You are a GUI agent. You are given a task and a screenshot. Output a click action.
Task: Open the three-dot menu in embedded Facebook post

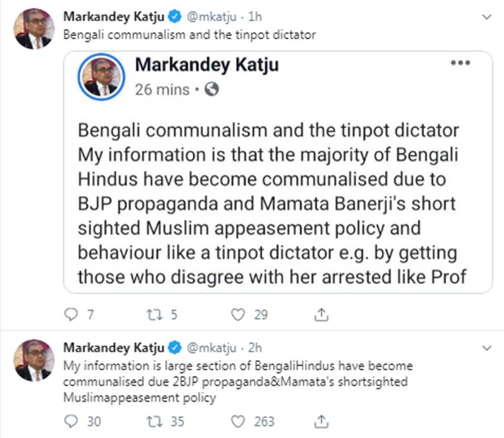460,64
